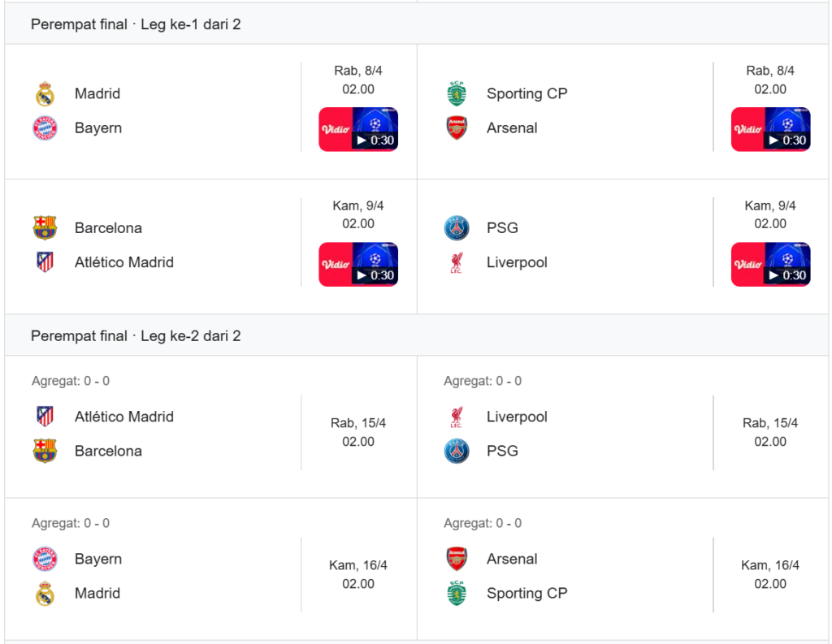The width and height of the screenshot is (832, 644).
Task: Play the Sporting CP vs Arsenal video preview
Action: click(x=770, y=129)
